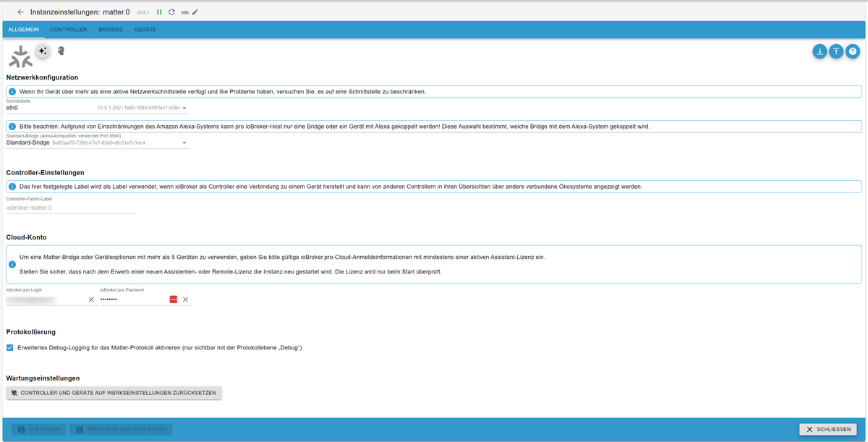The image size is (868, 442).
Task: Switch to the Allgemein tab
Action: click(x=24, y=30)
